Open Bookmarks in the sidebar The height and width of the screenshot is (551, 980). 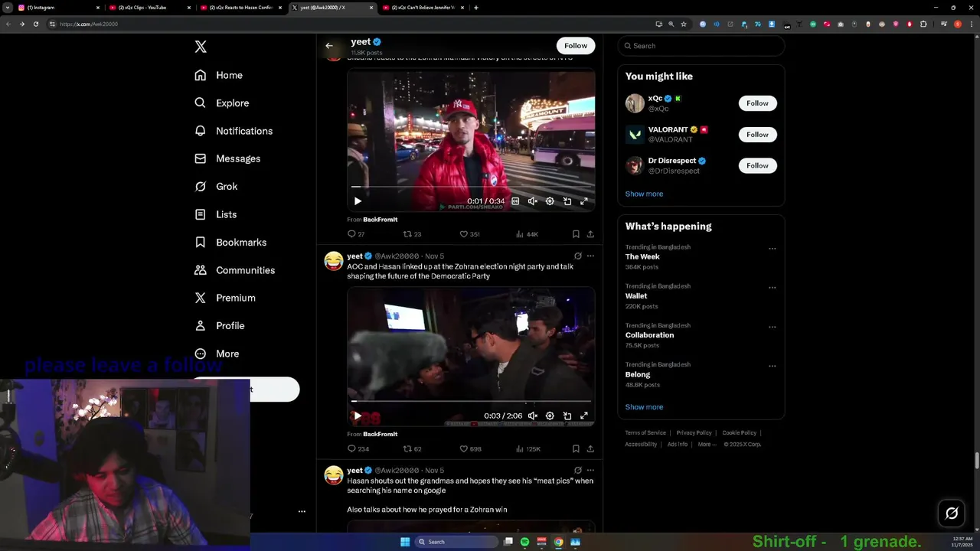pyautogui.click(x=230, y=242)
